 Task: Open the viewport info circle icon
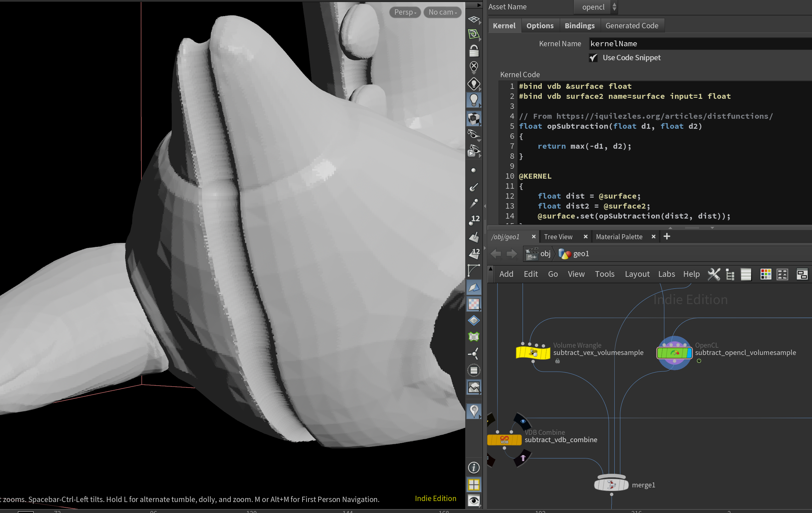(474, 467)
